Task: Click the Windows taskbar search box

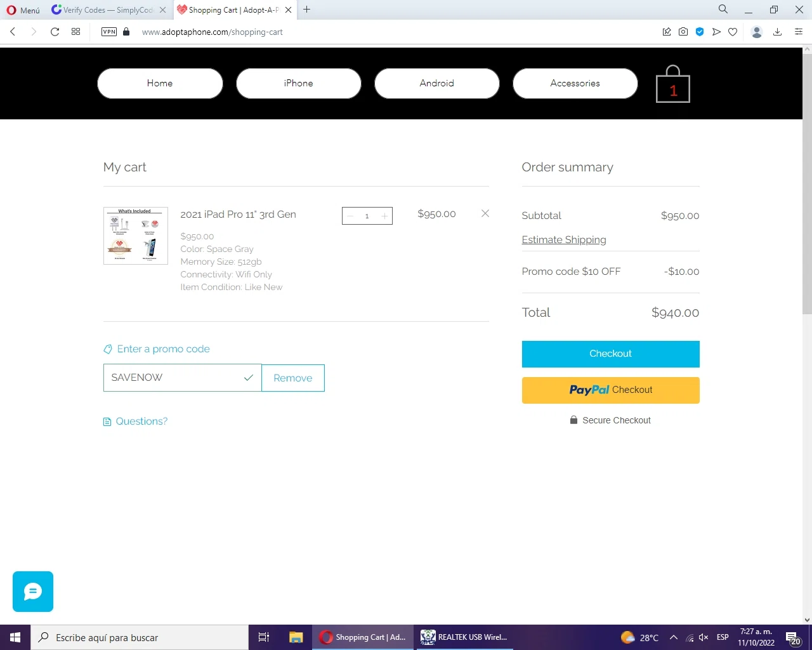Action: point(140,637)
